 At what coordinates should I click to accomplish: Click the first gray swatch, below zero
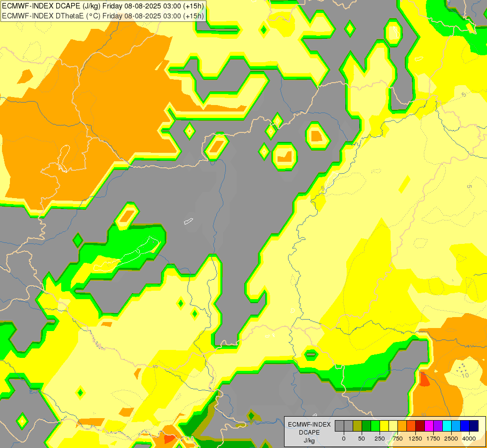click(339, 426)
